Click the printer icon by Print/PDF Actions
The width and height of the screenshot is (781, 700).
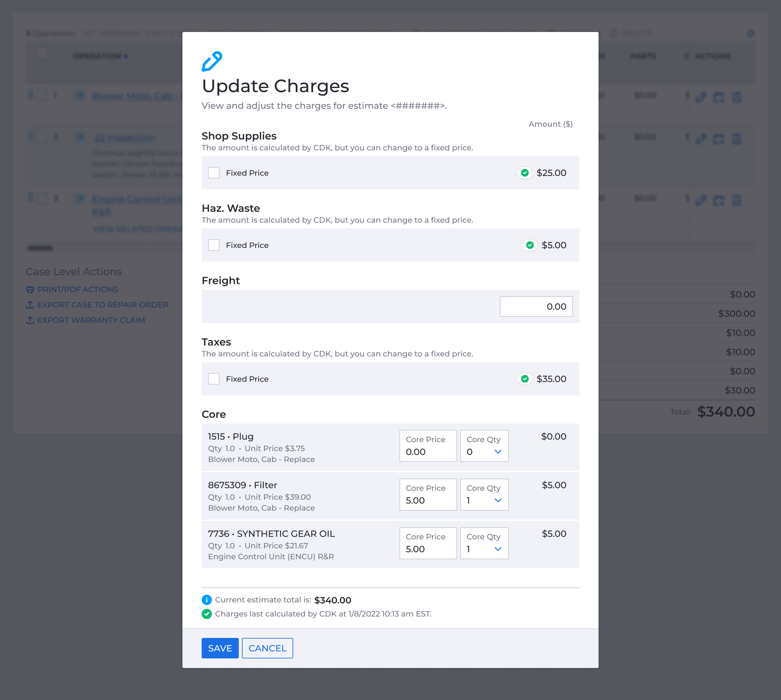pyautogui.click(x=30, y=289)
